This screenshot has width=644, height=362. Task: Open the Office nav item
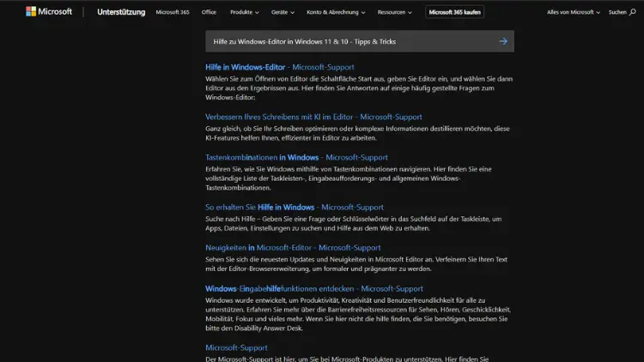(x=209, y=12)
